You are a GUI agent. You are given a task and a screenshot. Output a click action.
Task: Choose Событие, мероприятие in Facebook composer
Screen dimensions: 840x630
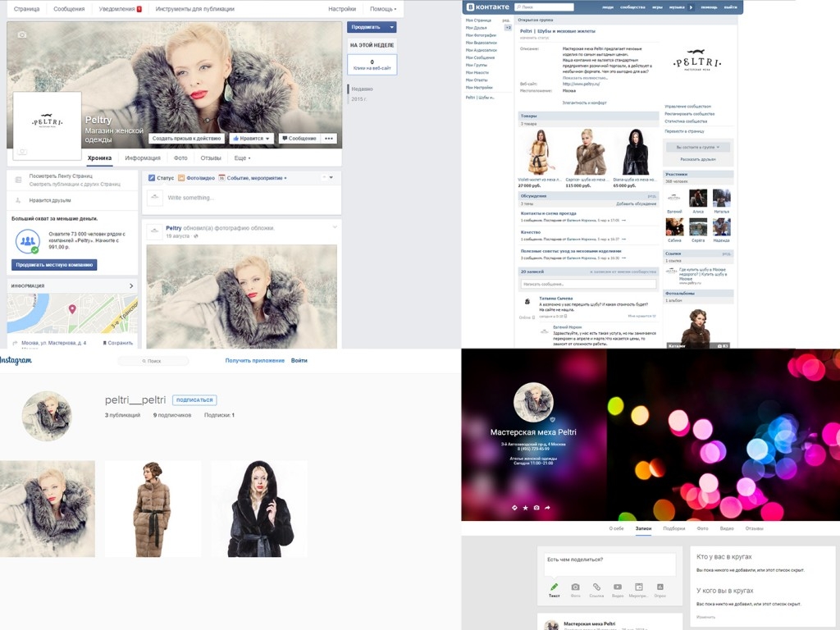253,178
